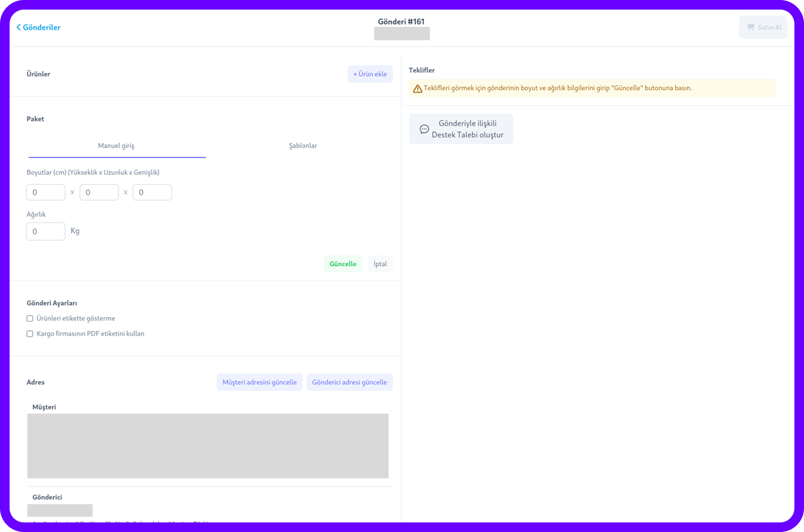Click "Müşteri adresini güncelle" button
The image size is (804, 532).
(x=260, y=382)
